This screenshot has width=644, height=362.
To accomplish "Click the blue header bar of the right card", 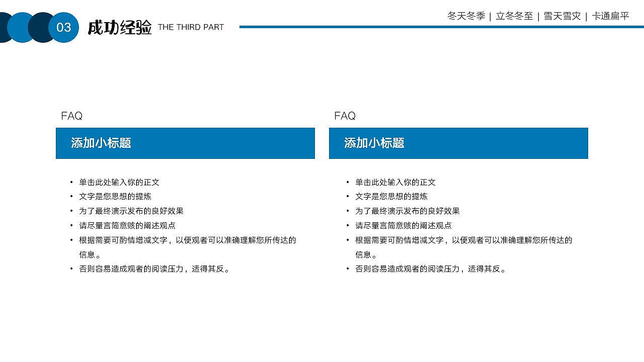I will pos(458,143).
